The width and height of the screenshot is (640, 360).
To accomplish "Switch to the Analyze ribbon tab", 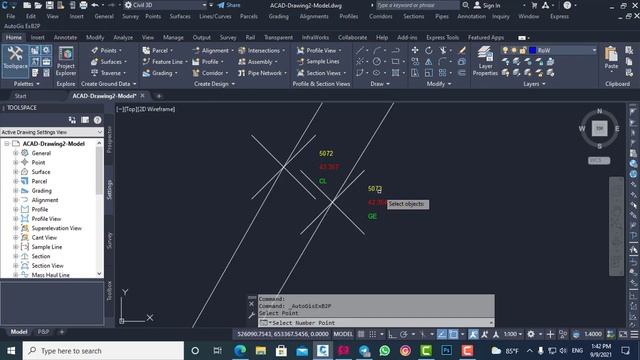I will [x=123, y=37].
